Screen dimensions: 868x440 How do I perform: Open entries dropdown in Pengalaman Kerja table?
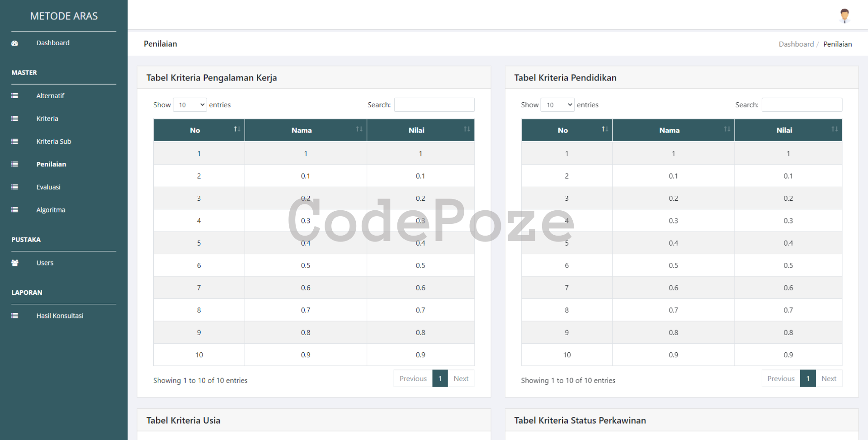click(190, 105)
